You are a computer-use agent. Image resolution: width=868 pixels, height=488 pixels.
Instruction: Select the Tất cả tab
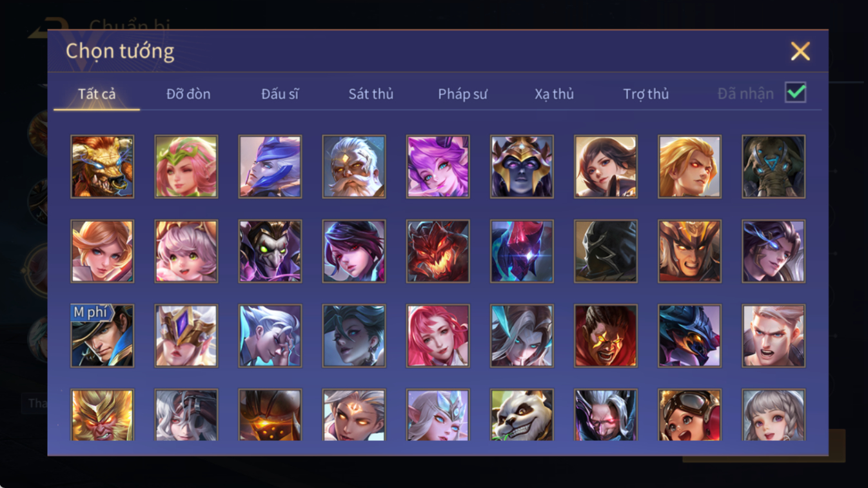point(97,94)
